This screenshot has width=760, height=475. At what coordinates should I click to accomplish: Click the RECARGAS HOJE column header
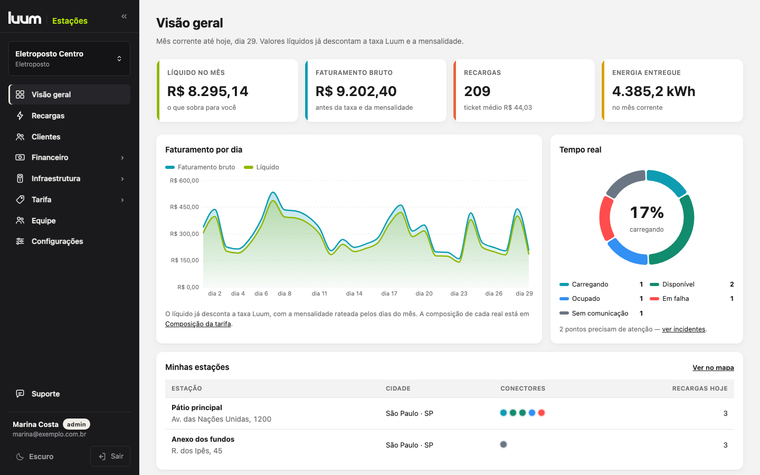pyautogui.click(x=699, y=389)
